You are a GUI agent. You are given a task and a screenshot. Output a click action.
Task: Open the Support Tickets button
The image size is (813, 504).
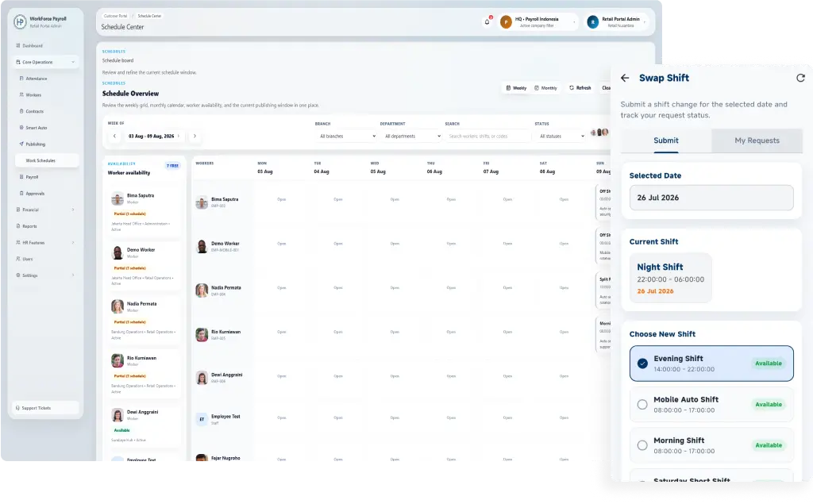[x=45, y=408]
